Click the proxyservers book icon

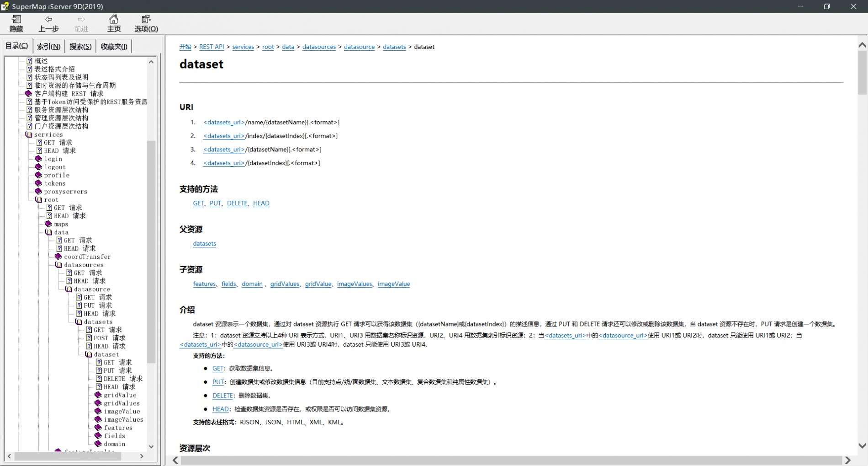click(x=39, y=191)
